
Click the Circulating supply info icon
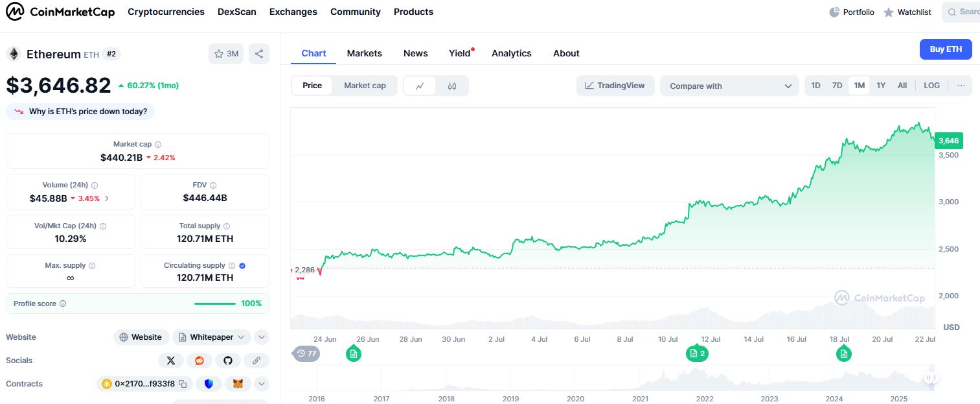point(232,266)
